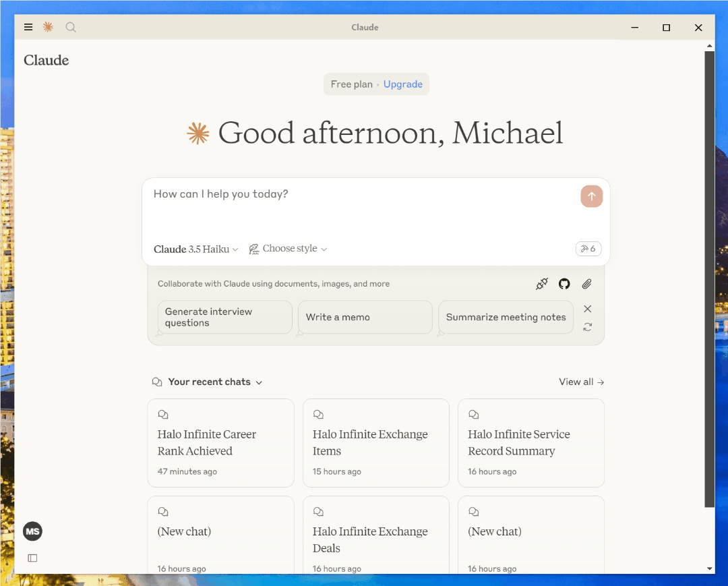Click the chat icon beside Your recent chats
This screenshot has width=728, height=586.
pyautogui.click(x=157, y=382)
